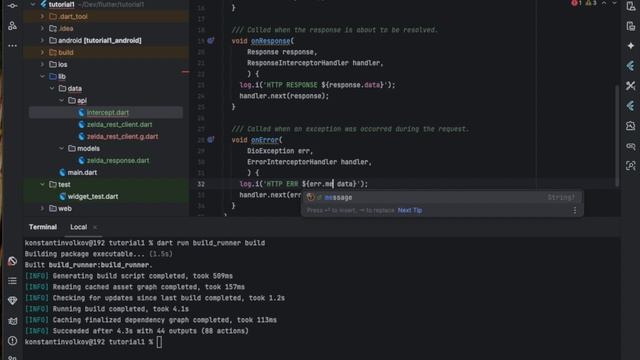Switch to the Terminal tab label
The width and height of the screenshot is (640, 360).
(43, 227)
